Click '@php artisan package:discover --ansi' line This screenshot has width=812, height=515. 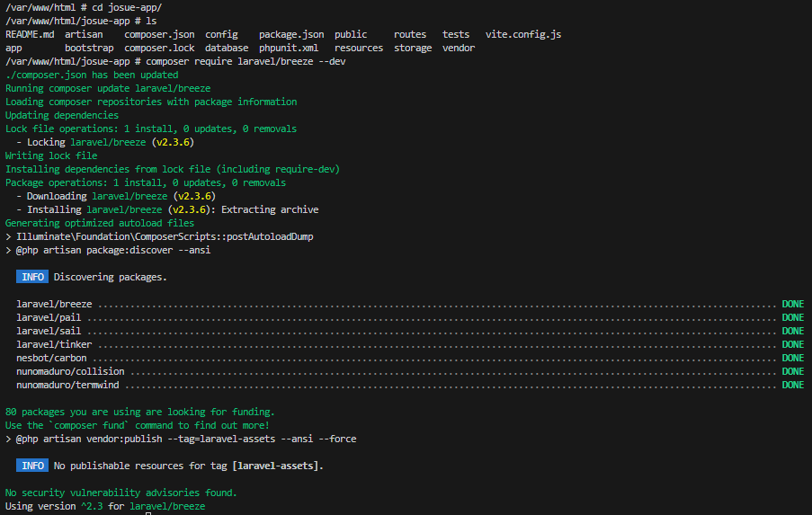(108, 250)
